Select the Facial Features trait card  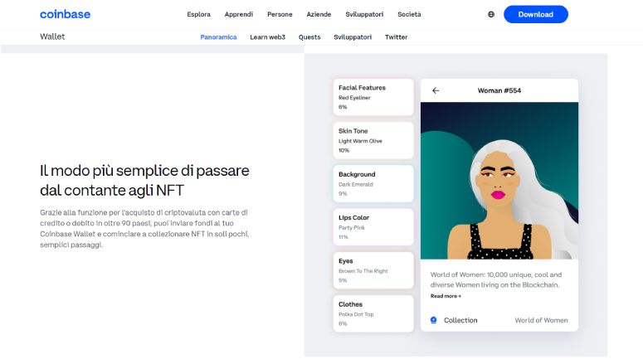(373, 97)
